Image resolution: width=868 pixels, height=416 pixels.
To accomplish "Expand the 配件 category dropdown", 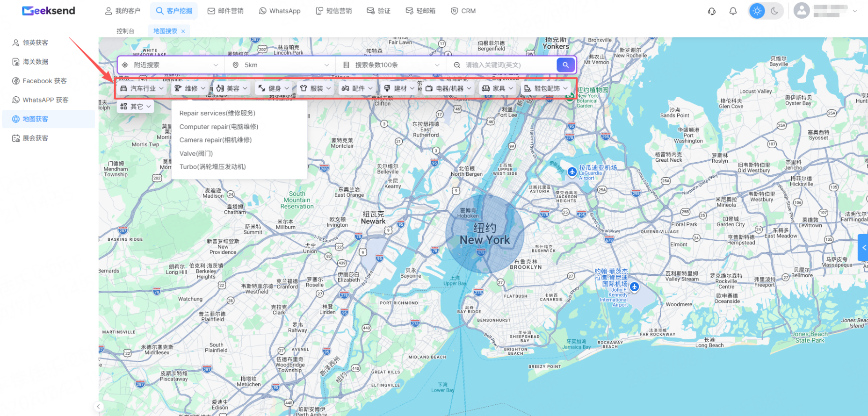I will tap(357, 88).
